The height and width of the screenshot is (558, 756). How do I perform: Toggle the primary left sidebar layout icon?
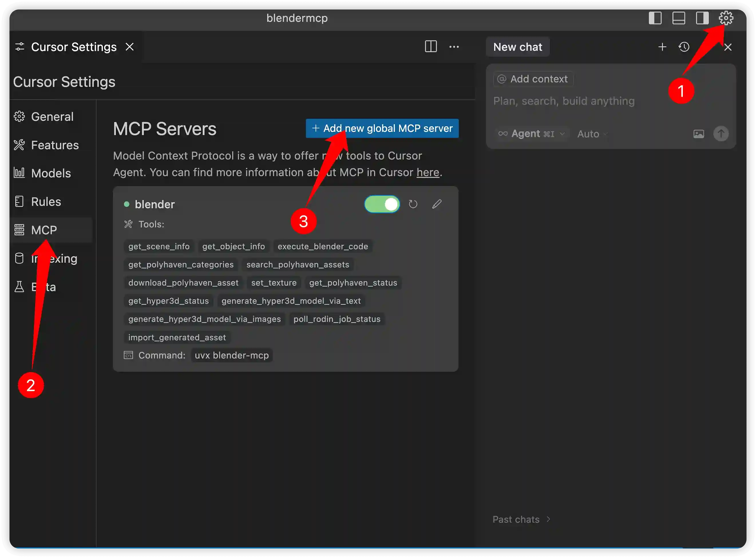tap(655, 18)
